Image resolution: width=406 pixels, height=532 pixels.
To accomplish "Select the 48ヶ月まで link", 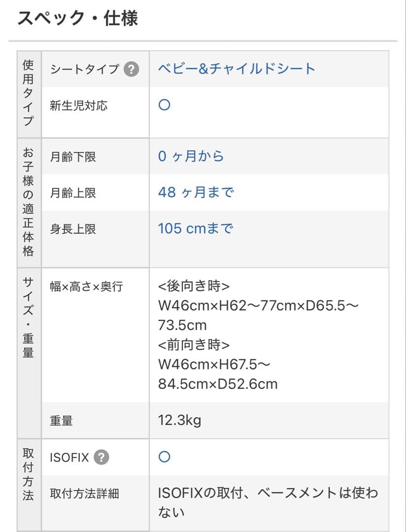I will pyautogui.click(x=196, y=193).
